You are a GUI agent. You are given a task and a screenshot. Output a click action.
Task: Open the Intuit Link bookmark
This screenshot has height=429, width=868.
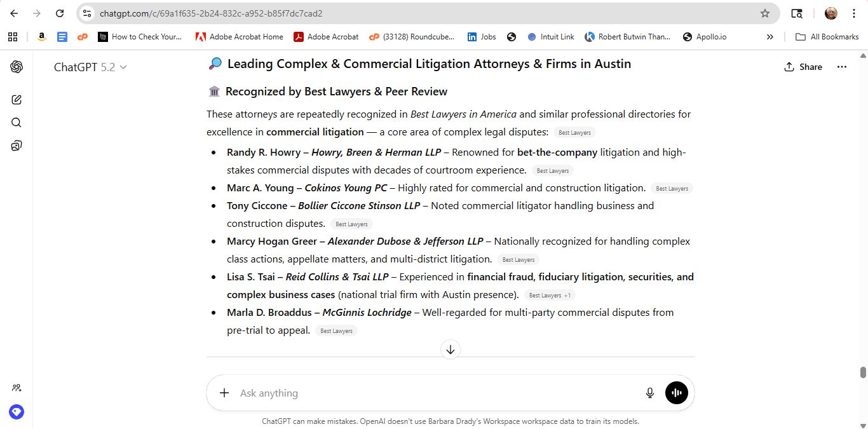(x=551, y=37)
